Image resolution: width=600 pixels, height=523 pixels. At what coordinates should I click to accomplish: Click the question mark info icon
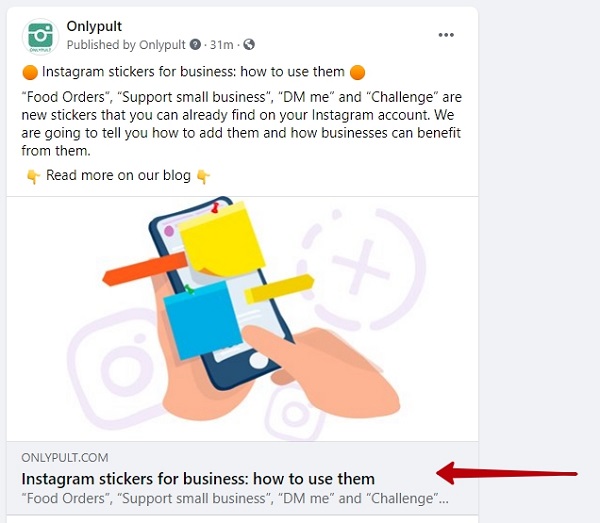click(195, 44)
